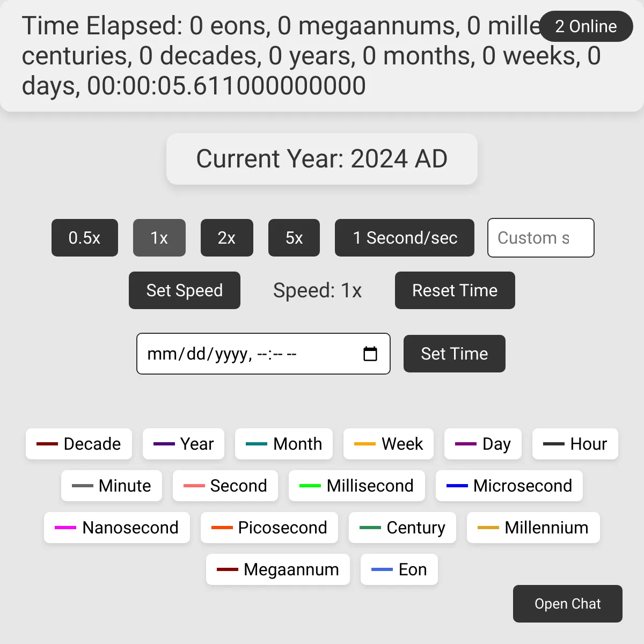
Task: Open the calendar date picker icon
Action: 370,354
